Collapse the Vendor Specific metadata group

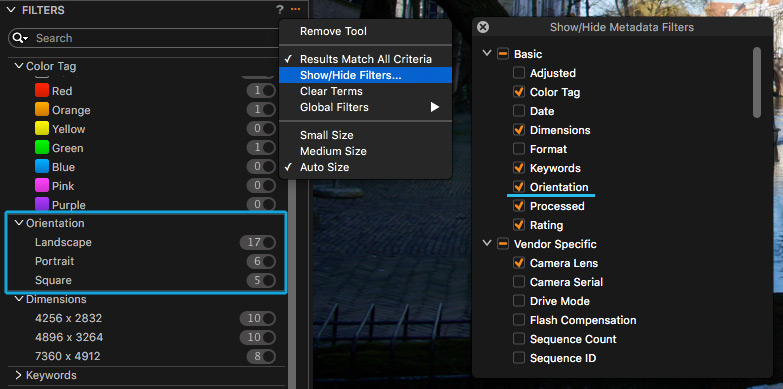(487, 244)
